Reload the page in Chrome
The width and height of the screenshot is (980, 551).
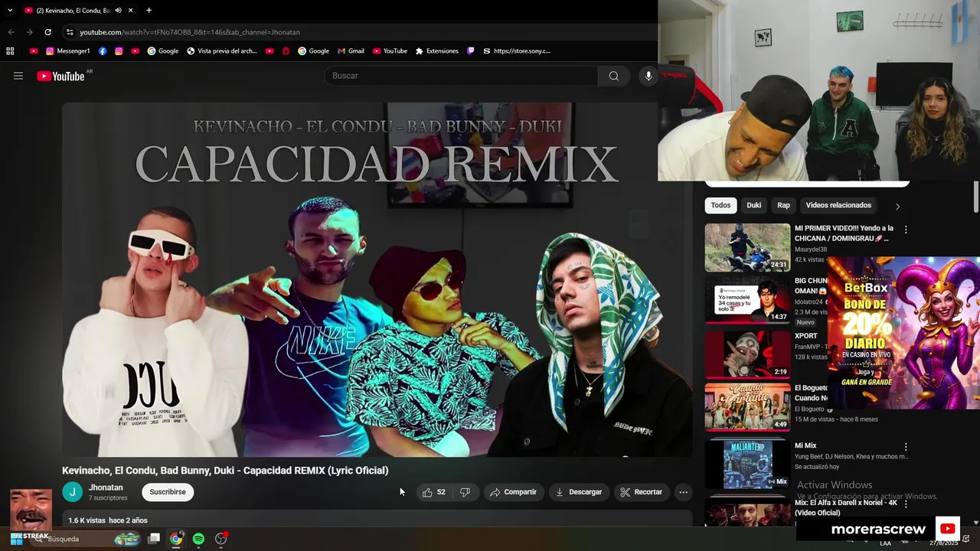(47, 32)
